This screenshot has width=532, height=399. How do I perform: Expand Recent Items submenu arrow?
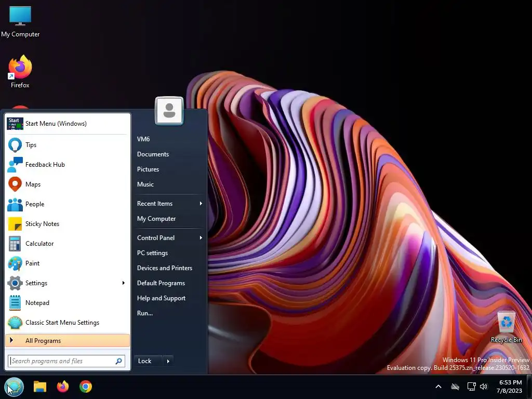[x=201, y=204]
